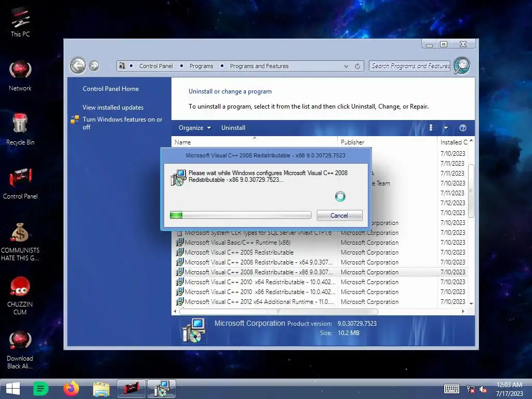Image resolution: width=532 pixels, height=399 pixels.
Task: Click the horizontal scrollbar in program list
Action: coord(278,311)
